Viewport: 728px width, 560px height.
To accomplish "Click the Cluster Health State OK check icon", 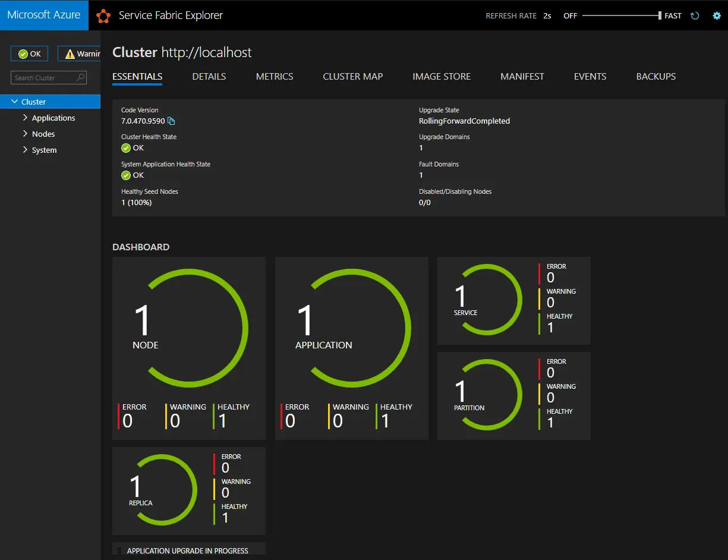I will point(126,148).
